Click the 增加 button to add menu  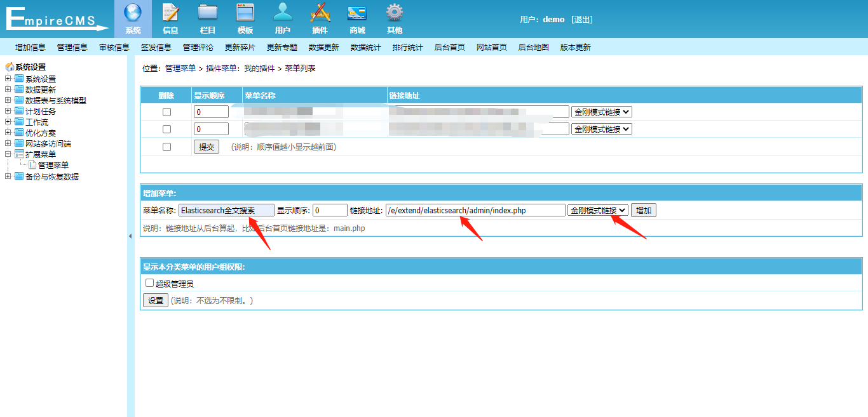click(x=642, y=209)
